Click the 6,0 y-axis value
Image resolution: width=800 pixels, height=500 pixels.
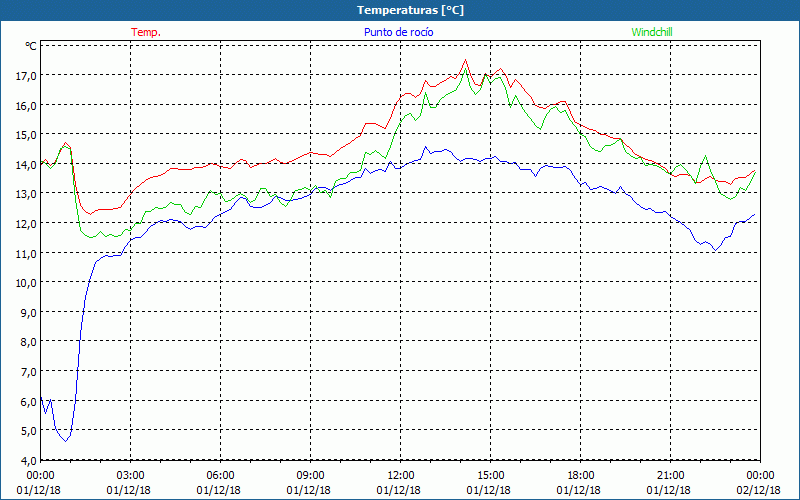[30, 401]
